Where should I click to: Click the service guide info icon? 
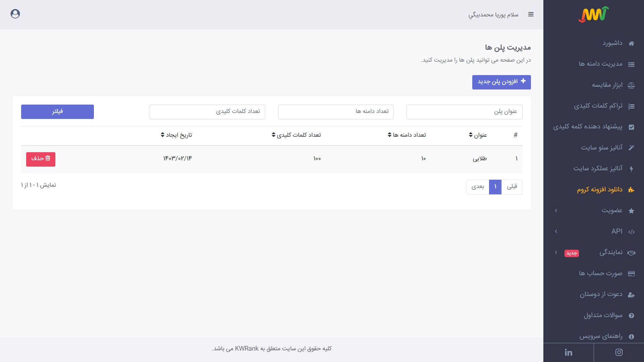coord(631,337)
